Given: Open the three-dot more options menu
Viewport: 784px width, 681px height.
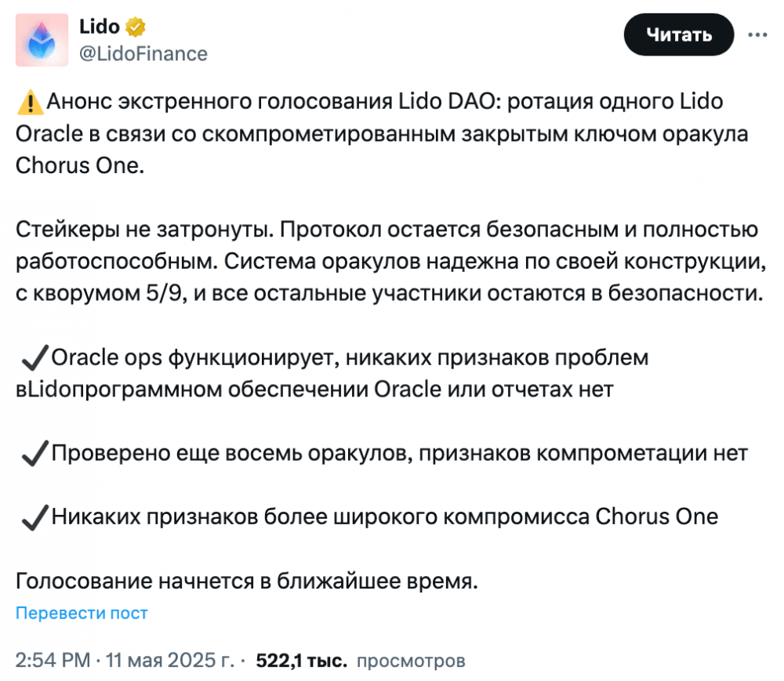Looking at the screenshot, I should click(x=757, y=34).
